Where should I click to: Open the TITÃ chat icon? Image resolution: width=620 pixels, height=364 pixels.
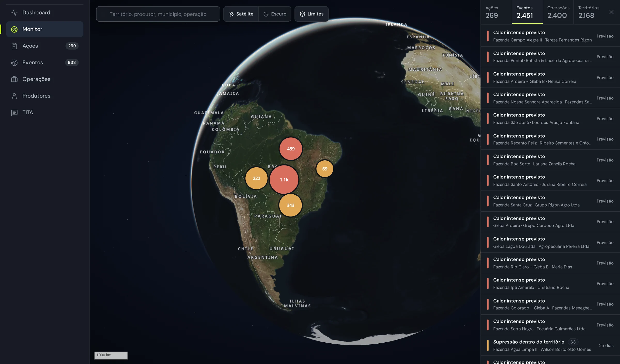pyautogui.click(x=14, y=113)
